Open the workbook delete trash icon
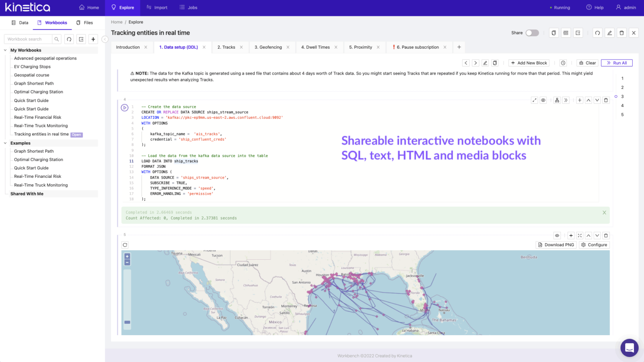 (622, 32)
